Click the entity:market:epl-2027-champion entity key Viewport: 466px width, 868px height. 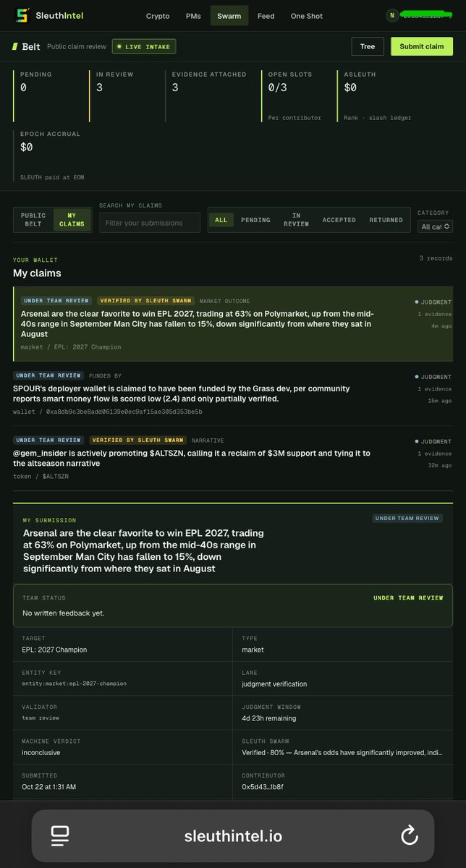[75, 684]
